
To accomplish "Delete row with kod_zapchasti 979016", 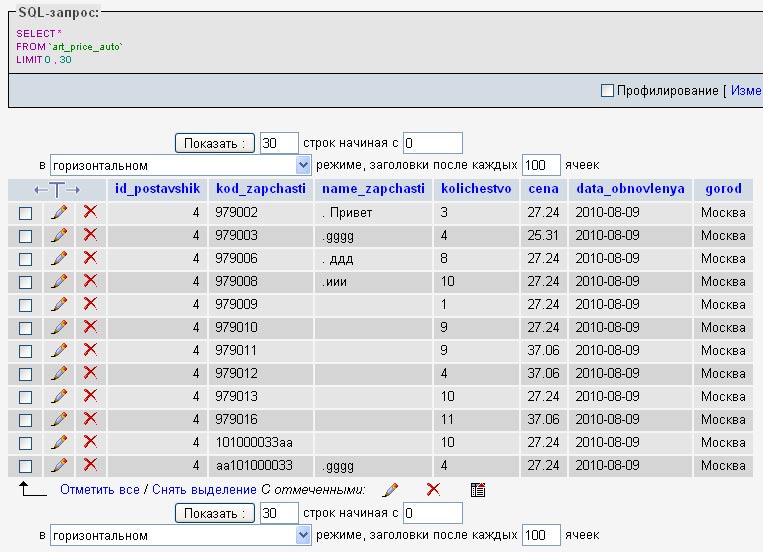I will 90,419.
